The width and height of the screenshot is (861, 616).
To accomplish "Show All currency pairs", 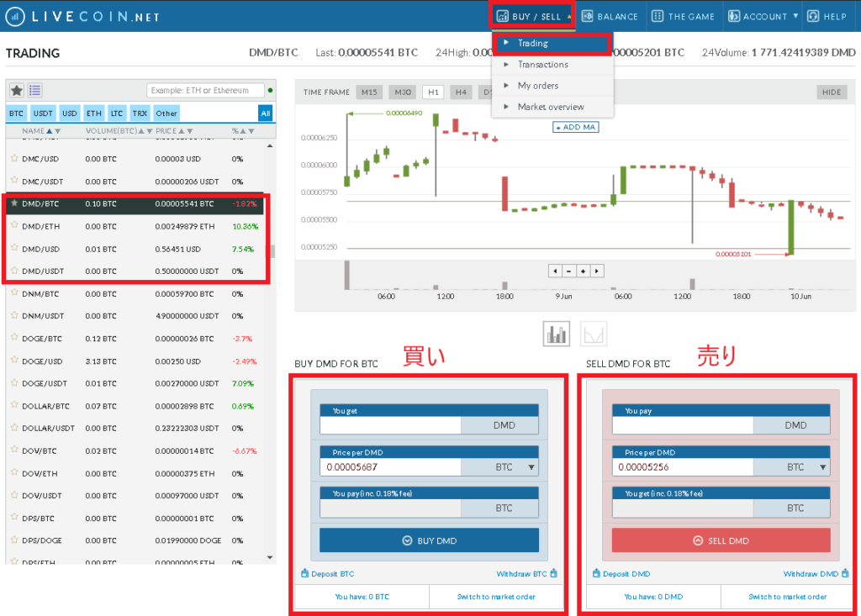I will click(x=266, y=113).
